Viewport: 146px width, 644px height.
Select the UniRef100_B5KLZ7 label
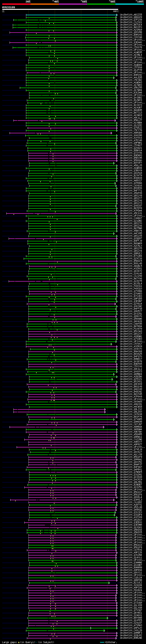tap(131, 120)
